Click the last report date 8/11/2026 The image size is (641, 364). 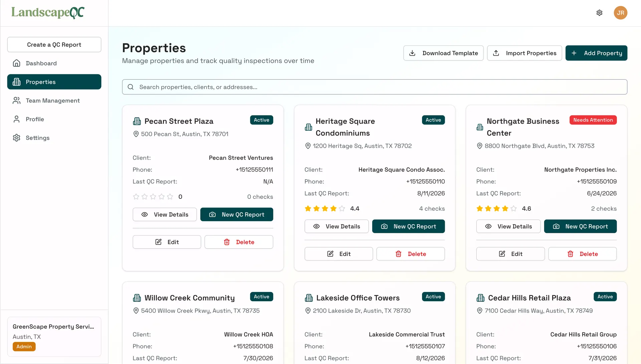coord(431,194)
